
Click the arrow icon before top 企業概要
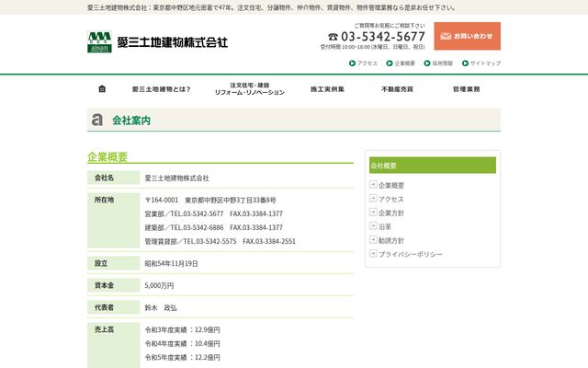coord(390,63)
